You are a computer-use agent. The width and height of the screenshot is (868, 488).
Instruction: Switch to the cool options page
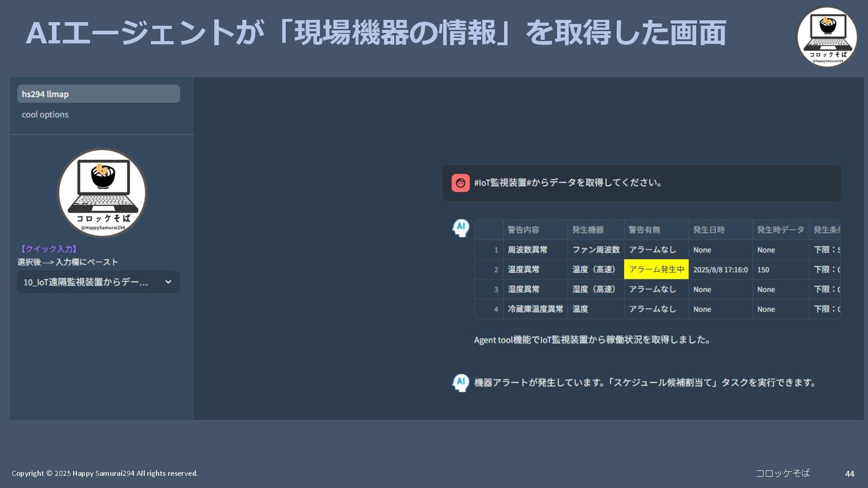pyautogui.click(x=45, y=115)
